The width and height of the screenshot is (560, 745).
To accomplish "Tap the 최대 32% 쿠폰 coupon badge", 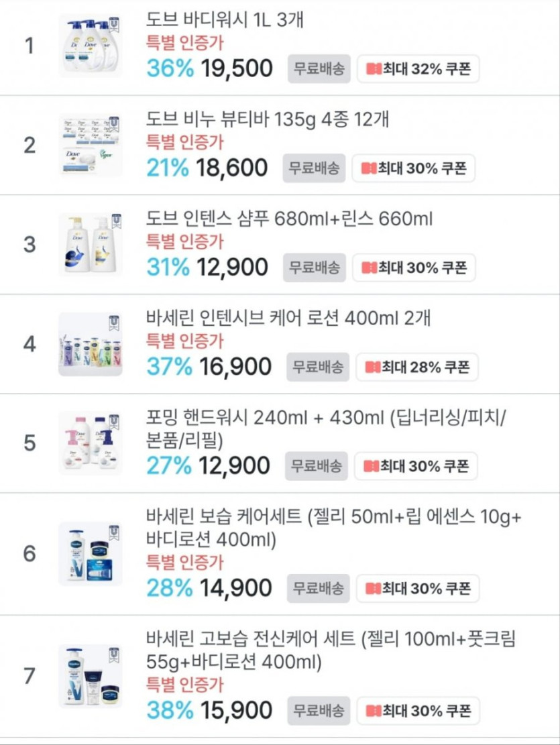I will click(418, 69).
